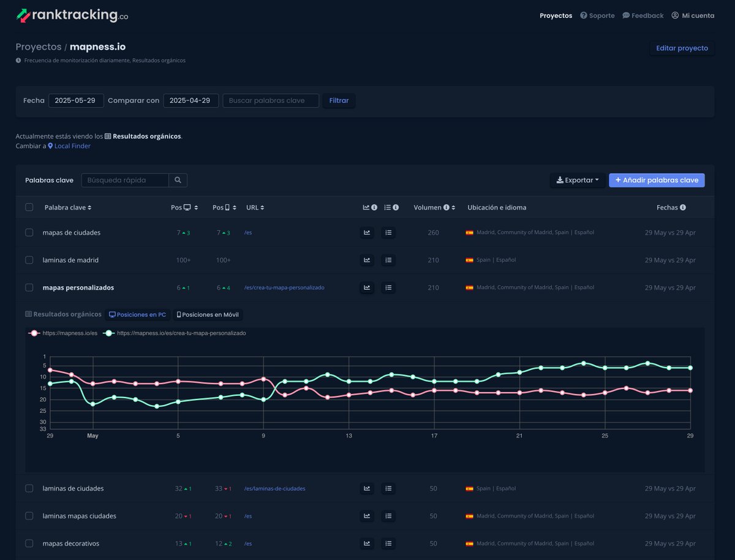
Task: Open SERP list for mapas personalizados
Action: point(388,287)
